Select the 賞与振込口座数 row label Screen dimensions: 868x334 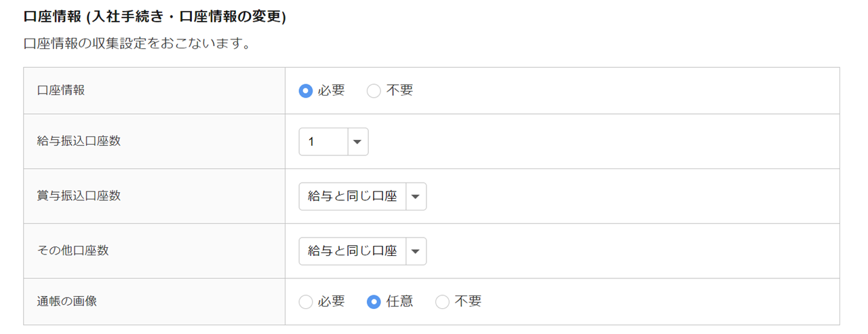79,196
